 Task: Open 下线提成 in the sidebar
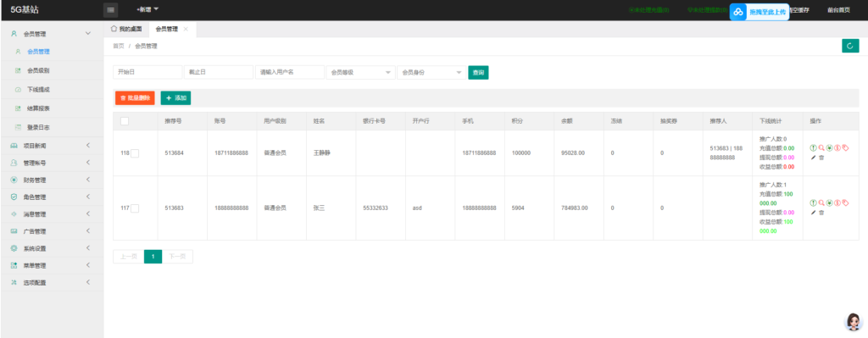[39, 89]
